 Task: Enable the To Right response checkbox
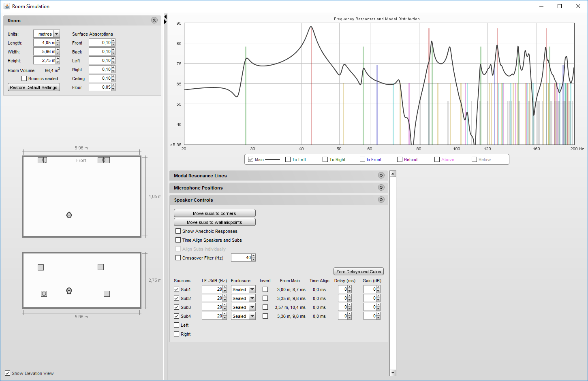pyautogui.click(x=325, y=160)
